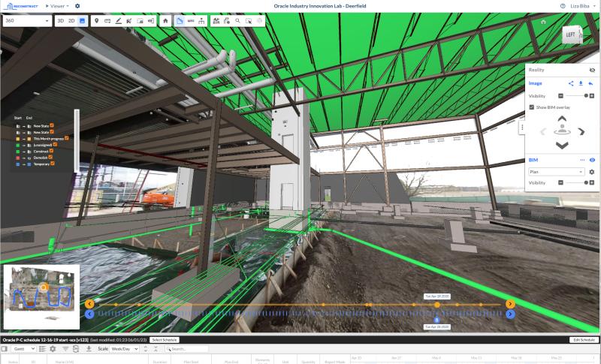Turn left with the left chevron
The width and height of the screenshot is (601, 364).
pos(542,132)
